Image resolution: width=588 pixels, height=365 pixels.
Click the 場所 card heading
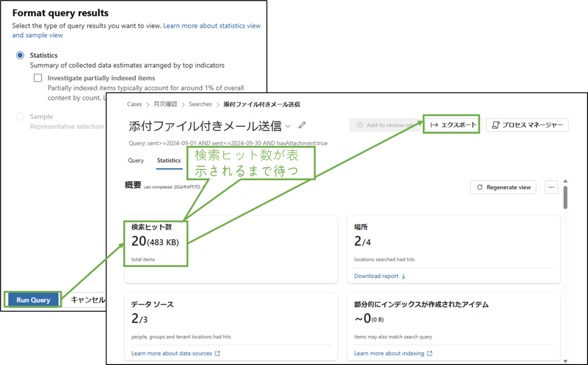click(x=361, y=227)
